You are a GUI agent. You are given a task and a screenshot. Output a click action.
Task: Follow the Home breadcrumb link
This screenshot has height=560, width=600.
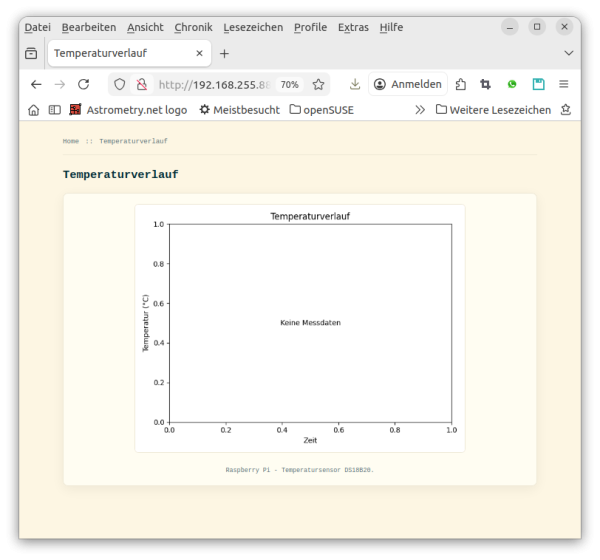tap(70, 141)
